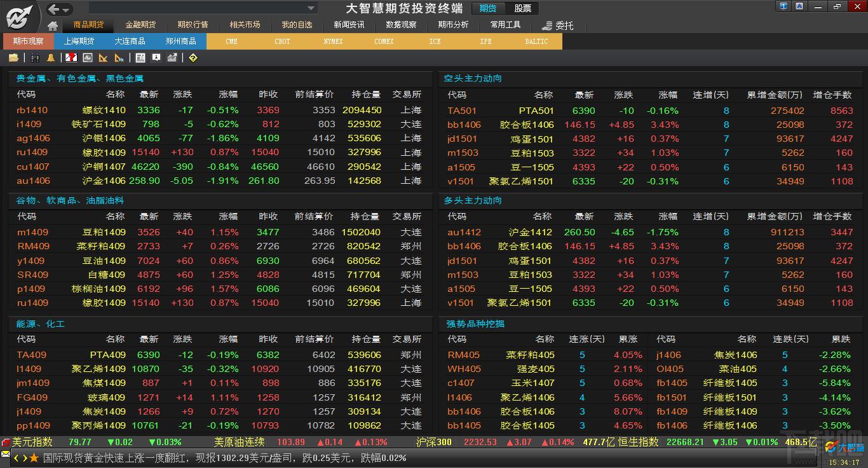Open the 金融期货 menu
The width and height of the screenshot is (868, 468).
pyautogui.click(x=140, y=25)
